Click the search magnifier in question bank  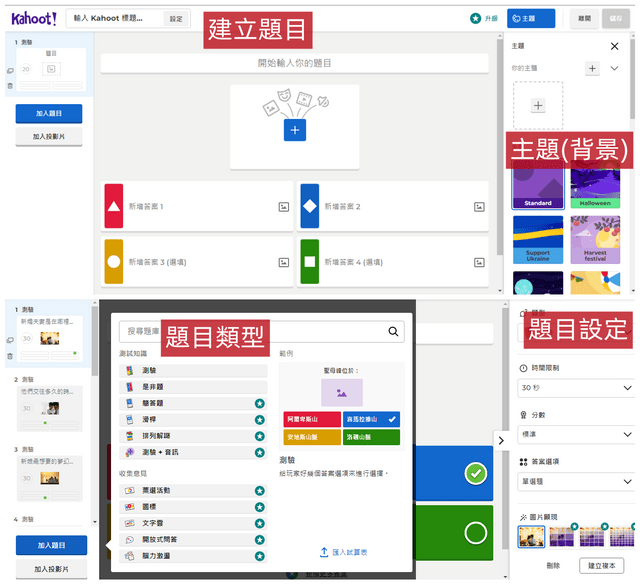tap(393, 332)
